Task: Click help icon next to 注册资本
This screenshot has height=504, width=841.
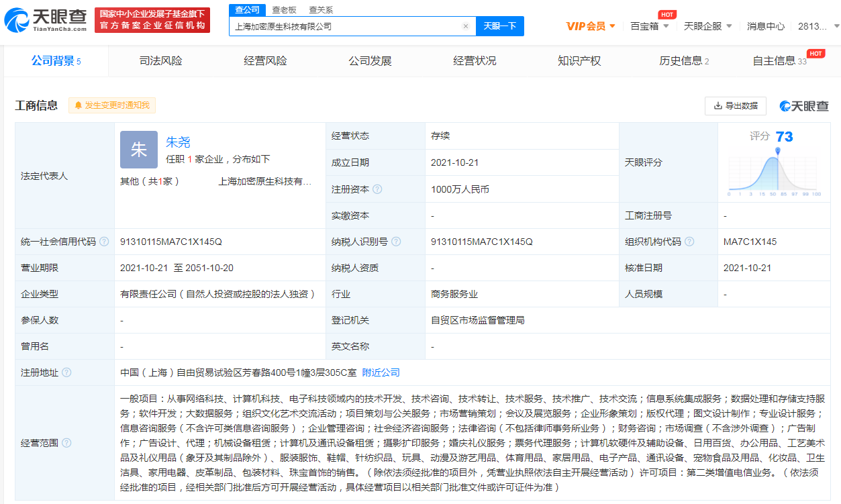Action: tap(377, 189)
